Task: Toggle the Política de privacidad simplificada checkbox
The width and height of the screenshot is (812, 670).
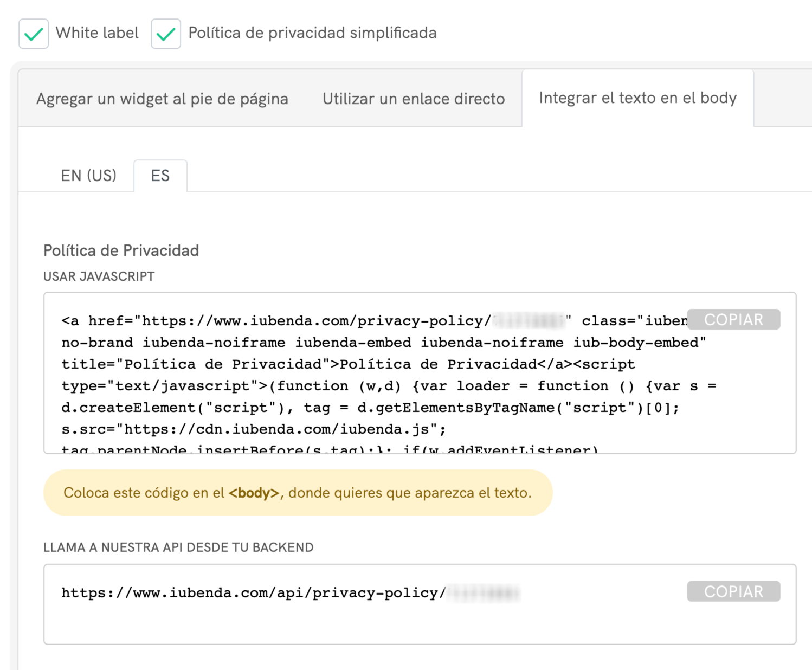Action: (166, 34)
